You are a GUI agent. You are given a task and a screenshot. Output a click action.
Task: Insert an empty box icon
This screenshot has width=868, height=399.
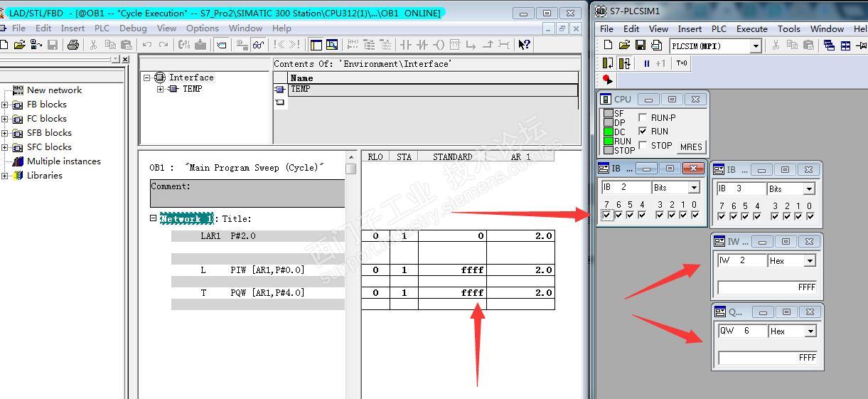(x=455, y=45)
